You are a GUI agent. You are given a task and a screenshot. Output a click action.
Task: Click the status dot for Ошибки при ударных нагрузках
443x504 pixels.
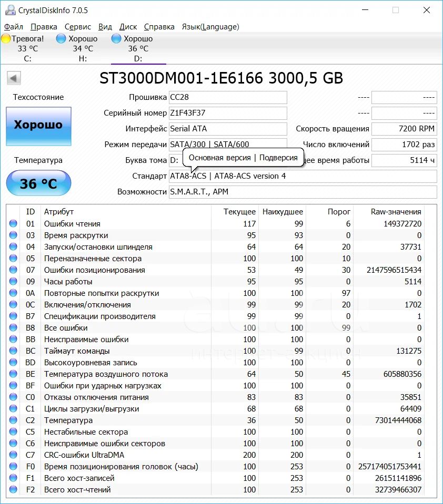click(x=13, y=385)
